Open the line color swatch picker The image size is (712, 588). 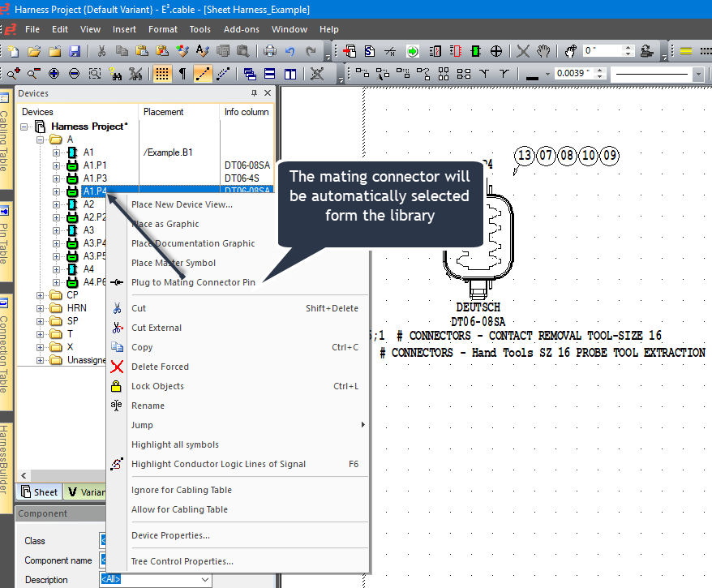pos(534,75)
